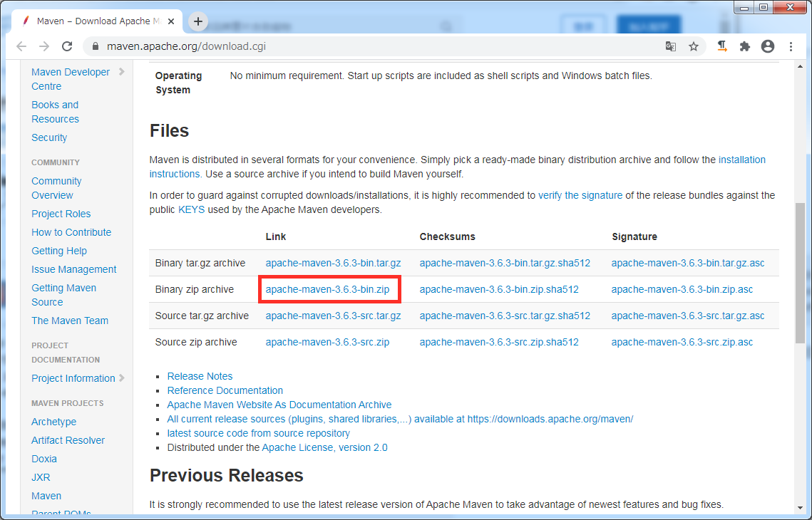Select the Maven – Download Apache tab

tap(97, 22)
